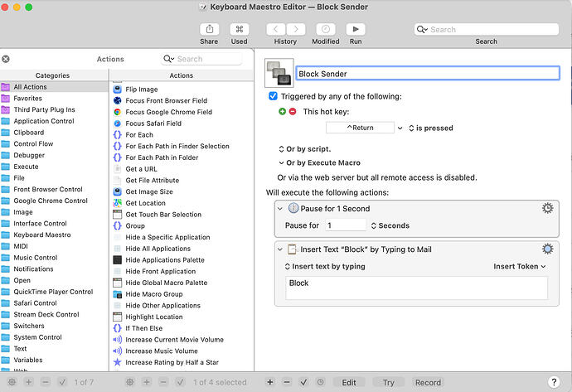Change the 'is pressed' popup option
This screenshot has width=572, height=392.
click(431, 128)
